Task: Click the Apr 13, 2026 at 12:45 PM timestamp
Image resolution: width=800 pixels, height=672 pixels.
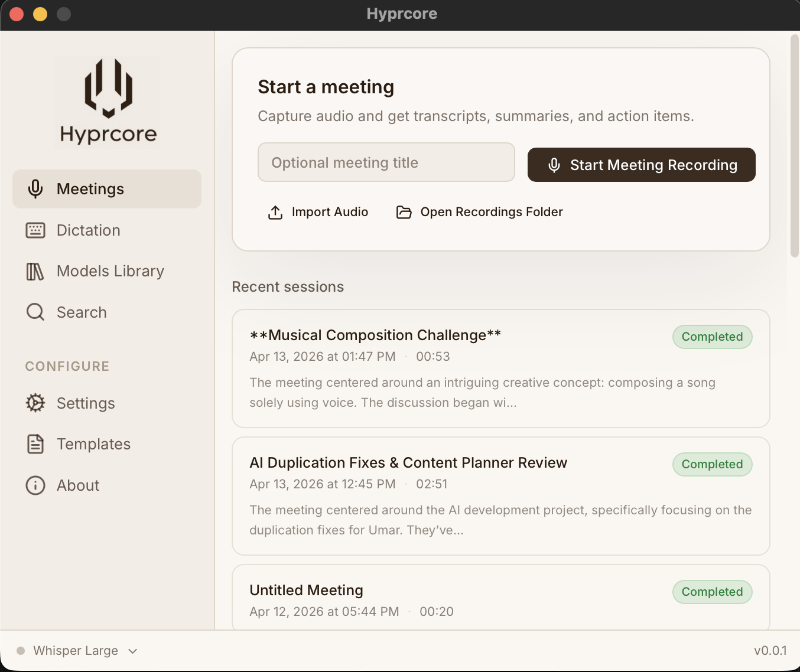Action: (x=323, y=484)
